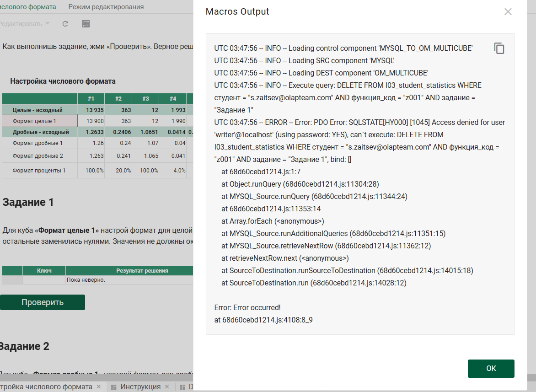Open the Инструкция bottom tab
This screenshot has height=392, width=536.
pyautogui.click(x=140, y=387)
